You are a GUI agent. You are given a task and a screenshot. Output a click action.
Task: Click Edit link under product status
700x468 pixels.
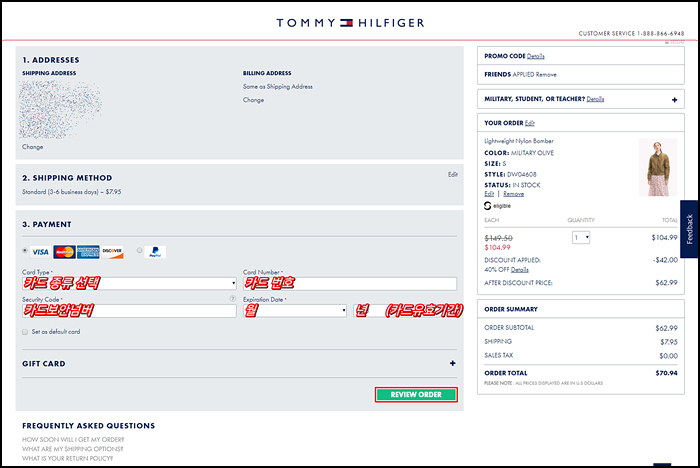(489, 194)
